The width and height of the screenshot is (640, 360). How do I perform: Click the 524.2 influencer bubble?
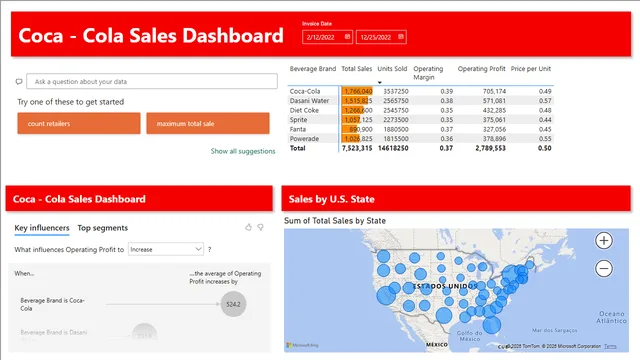click(x=233, y=304)
